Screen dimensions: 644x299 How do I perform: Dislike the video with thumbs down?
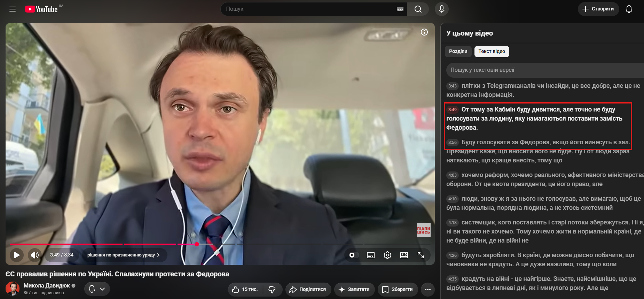(x=272, y=289)
